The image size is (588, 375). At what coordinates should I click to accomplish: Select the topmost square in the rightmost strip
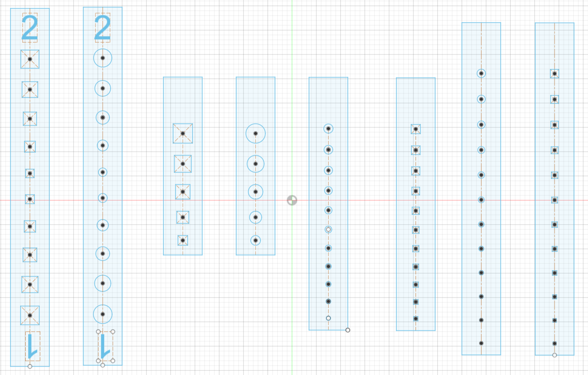555,74
